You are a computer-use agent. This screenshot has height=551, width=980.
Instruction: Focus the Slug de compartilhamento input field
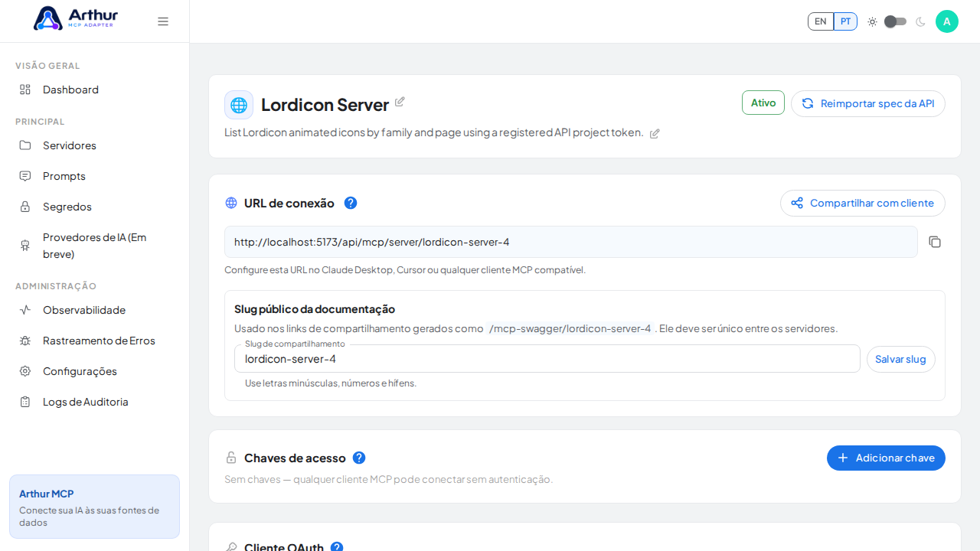(x=547, y=359)
